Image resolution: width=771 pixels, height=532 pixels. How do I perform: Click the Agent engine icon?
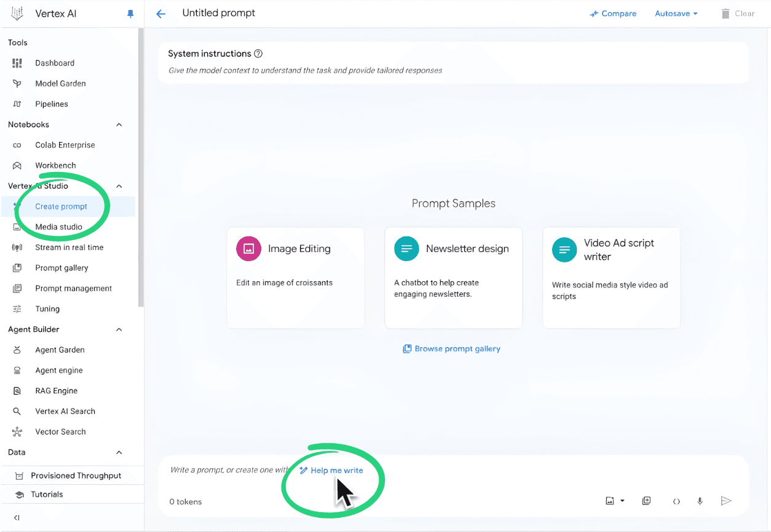click(17, 370)
